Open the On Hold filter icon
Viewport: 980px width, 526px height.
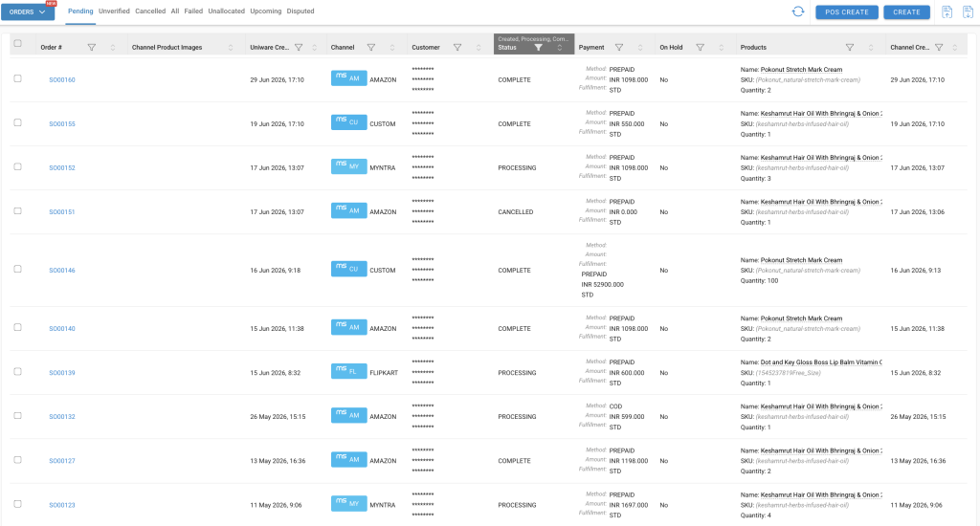[700, 48]
